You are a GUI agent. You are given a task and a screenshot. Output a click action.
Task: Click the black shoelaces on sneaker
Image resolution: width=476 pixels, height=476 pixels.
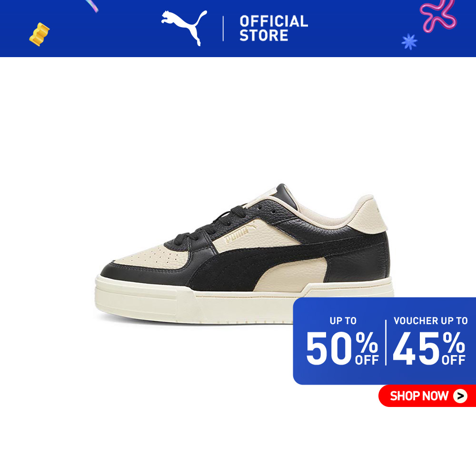coord(209,225)
